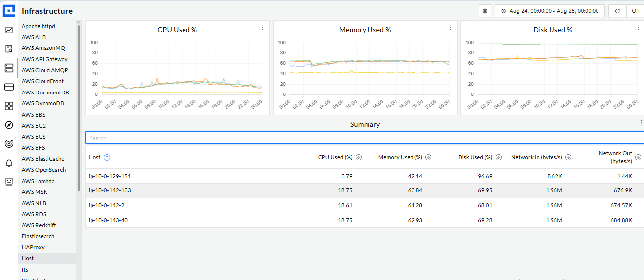
Task: Select AWS API Gateway in the sidebar
Action: pyautogui.click(x=45, y=59)
